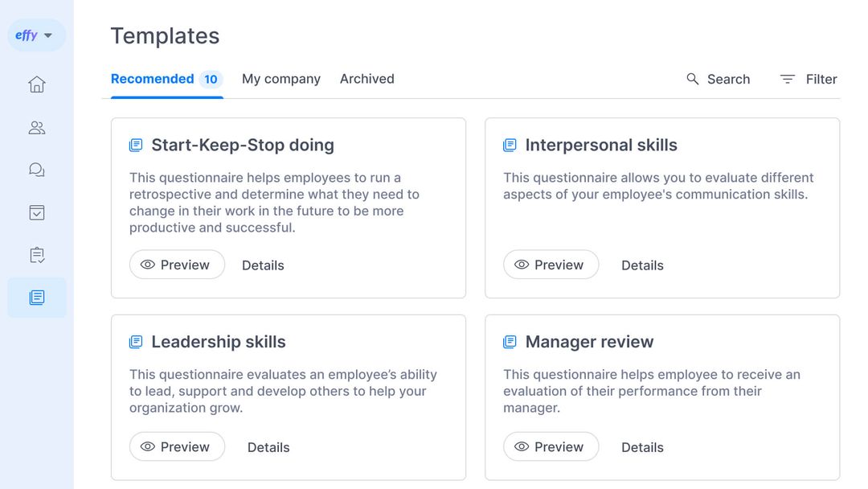
Task: Open the conversations chat bubble icon
Action: (36, 170)
